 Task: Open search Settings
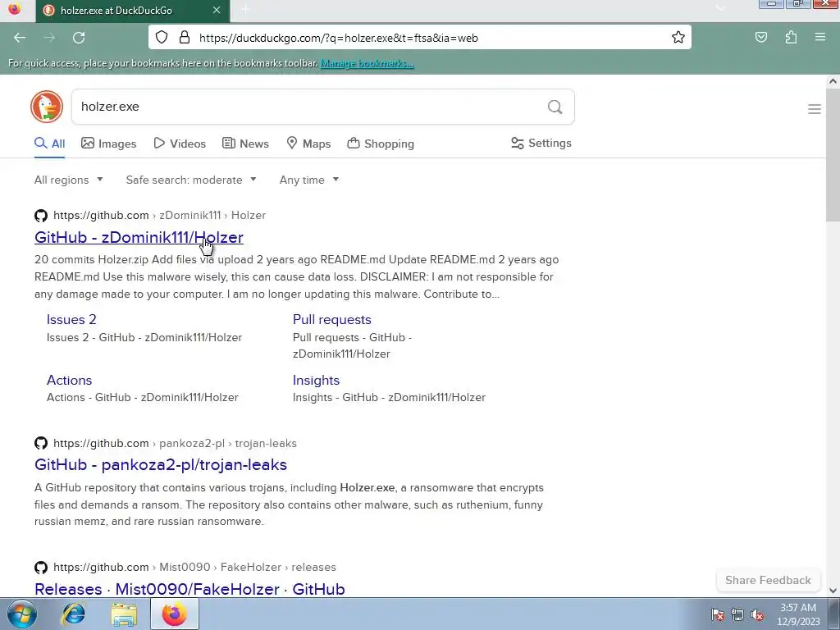(x=541, y=143)
